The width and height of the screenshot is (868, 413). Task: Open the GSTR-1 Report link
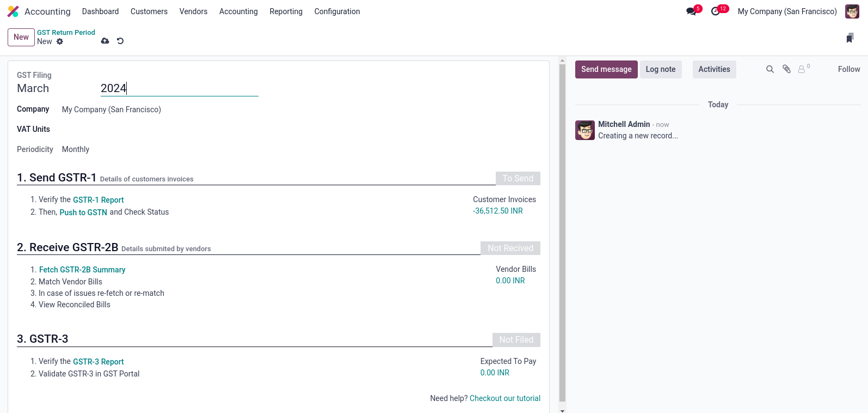click(99, 200)
